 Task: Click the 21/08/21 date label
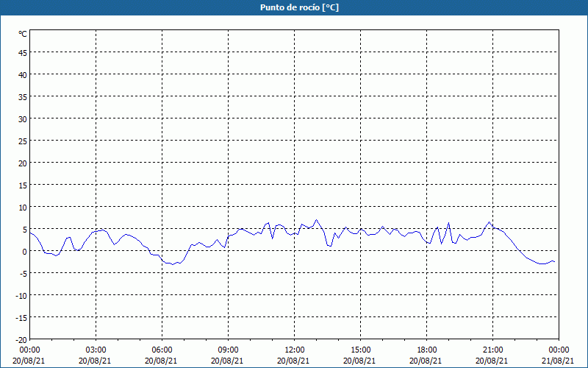558,361
